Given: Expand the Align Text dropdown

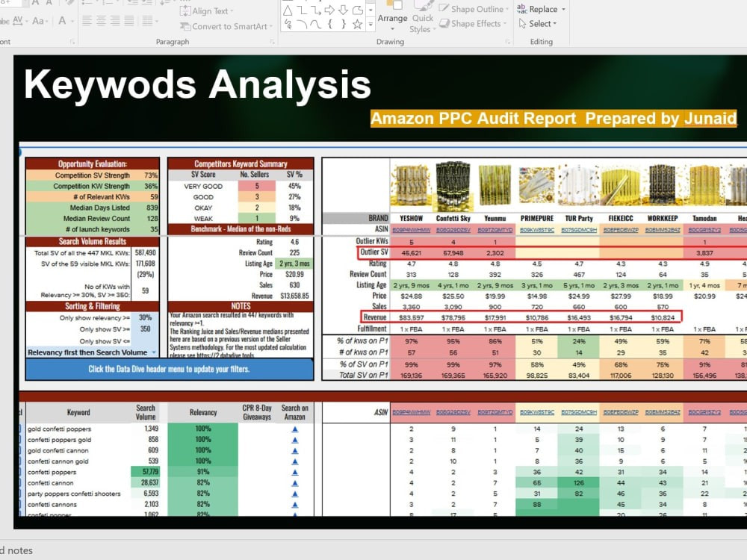Looking at the screenshot, I should (x=232, y=11).
